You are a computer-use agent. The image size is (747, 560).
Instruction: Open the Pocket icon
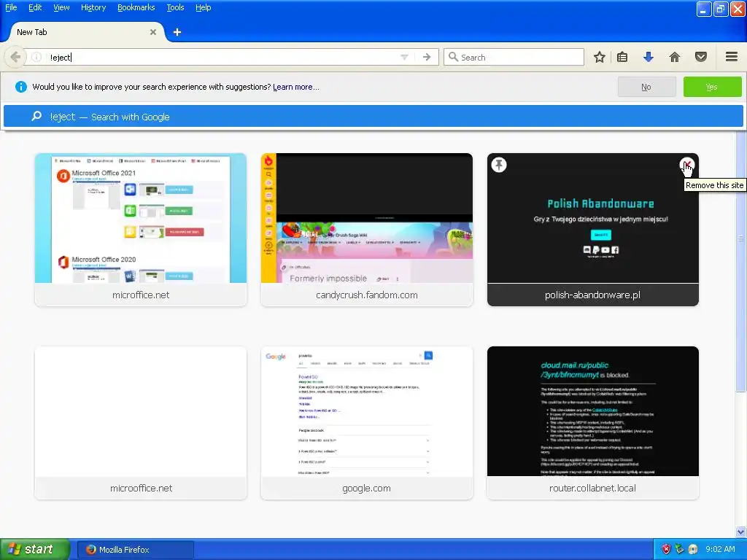701,57
